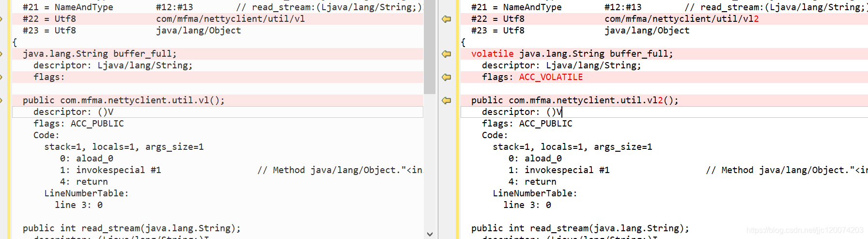Click 'descriptor: Ljava/lang/String;' in left pane
The image size is (868, 239).
(113, 65)
